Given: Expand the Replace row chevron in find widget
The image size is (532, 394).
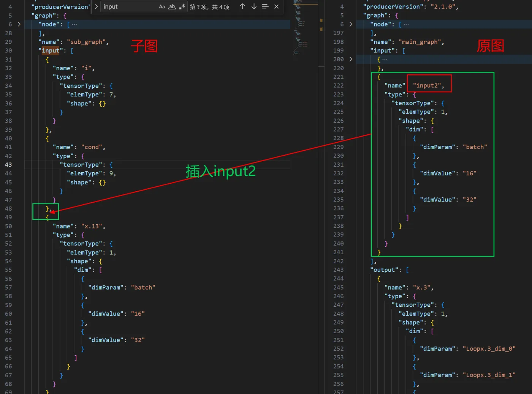Looking at the screenshot, I should (96, 6).
